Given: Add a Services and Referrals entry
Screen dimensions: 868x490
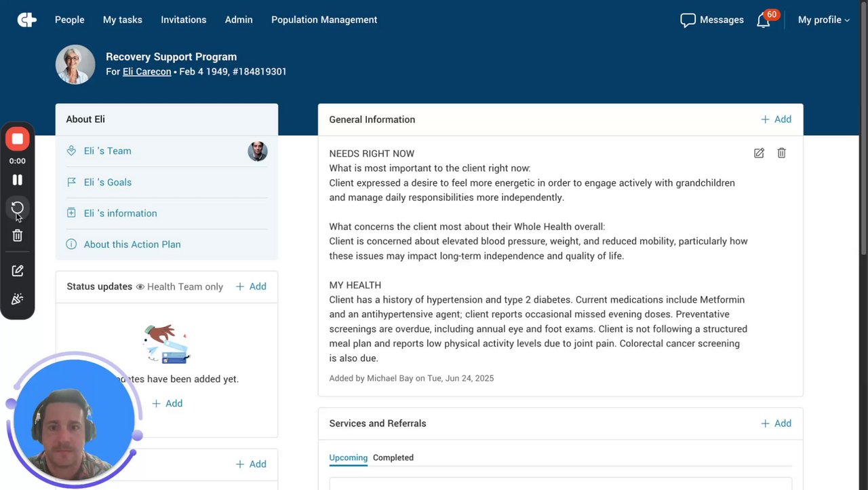Looking at the screenshot, I should pyautogui.click(x=776, y=423).
